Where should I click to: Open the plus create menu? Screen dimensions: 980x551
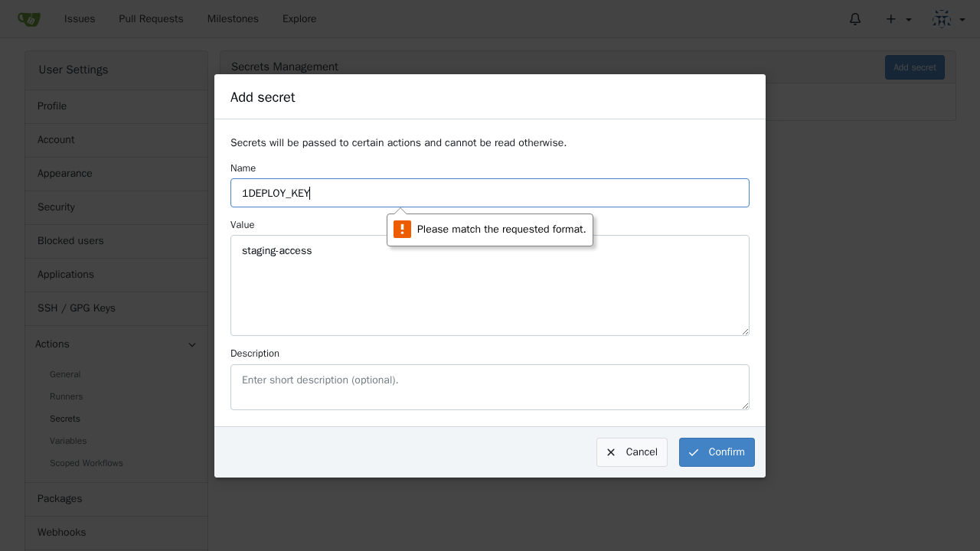pos(898,19)
